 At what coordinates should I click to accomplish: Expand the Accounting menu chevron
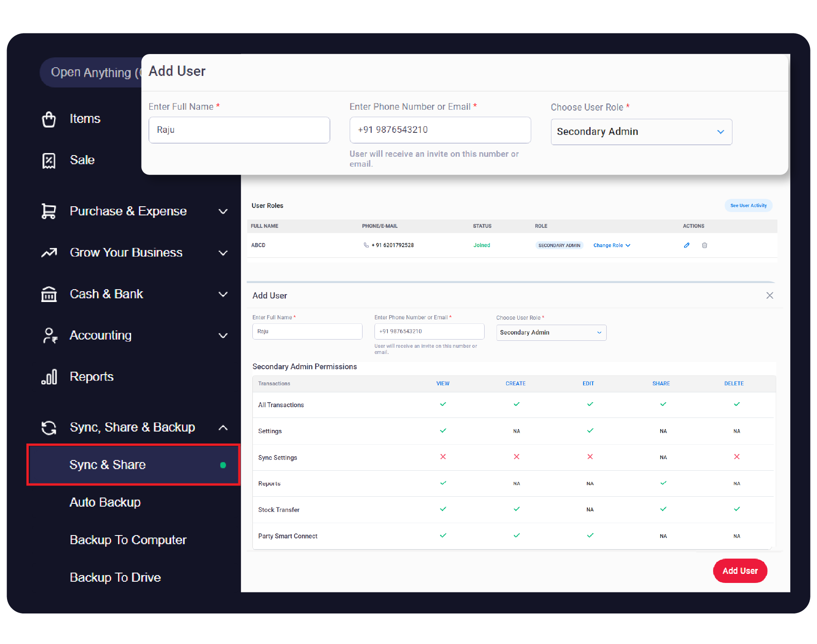223,335
